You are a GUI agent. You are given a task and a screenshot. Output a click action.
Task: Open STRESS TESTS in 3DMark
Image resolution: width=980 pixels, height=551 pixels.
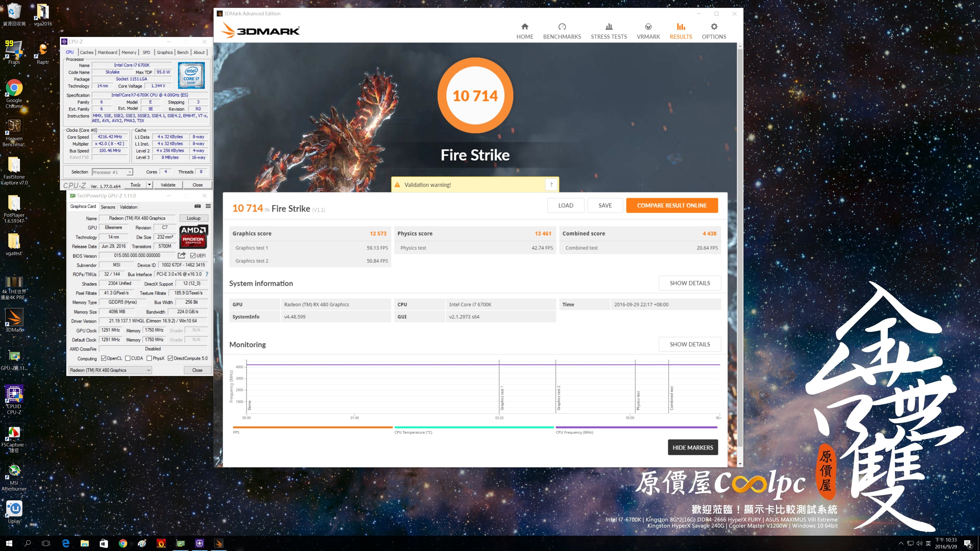pyautogui.click(x=609, y=31)
